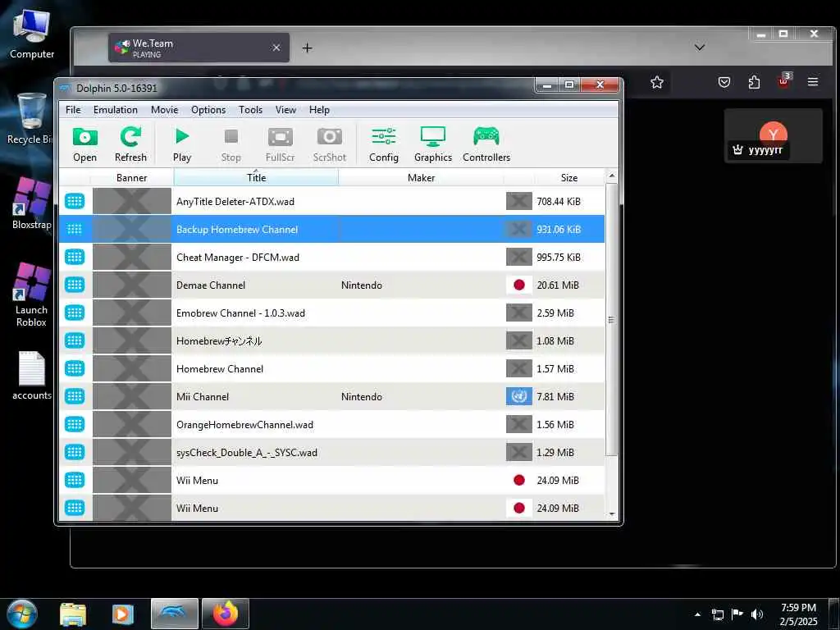The width and height of the screenshot is (840, 630).
Task: Sort list by the Size column header
Action: [569, 177]
